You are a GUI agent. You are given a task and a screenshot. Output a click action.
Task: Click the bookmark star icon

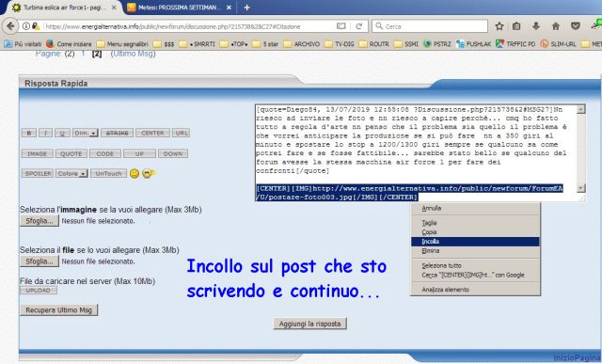tap(499, 26)
